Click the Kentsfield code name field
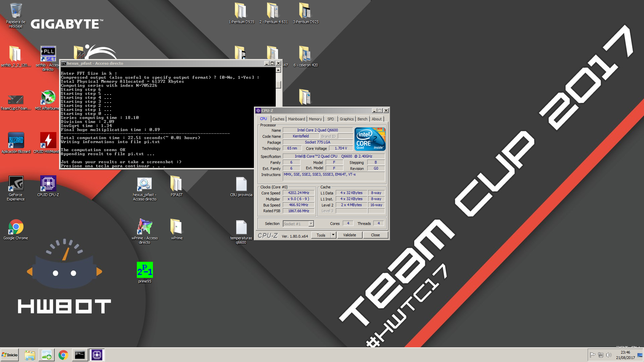 (301, 136)
